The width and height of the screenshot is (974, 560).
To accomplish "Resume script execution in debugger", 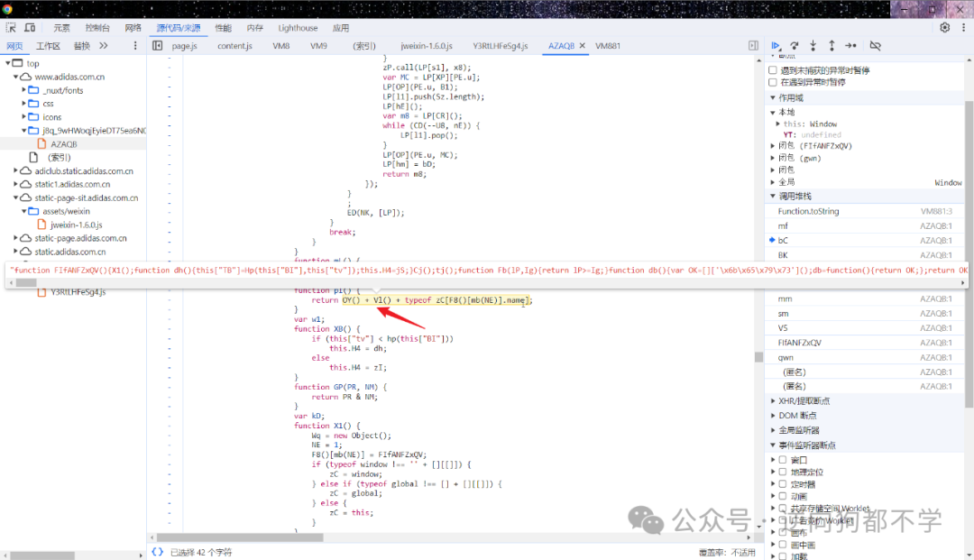I will click(776, 46).
